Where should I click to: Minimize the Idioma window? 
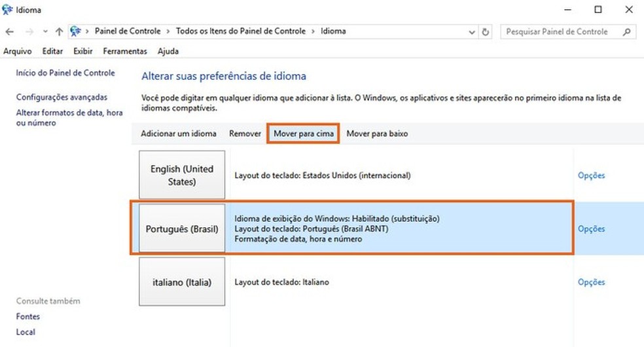tap(567, 9)
